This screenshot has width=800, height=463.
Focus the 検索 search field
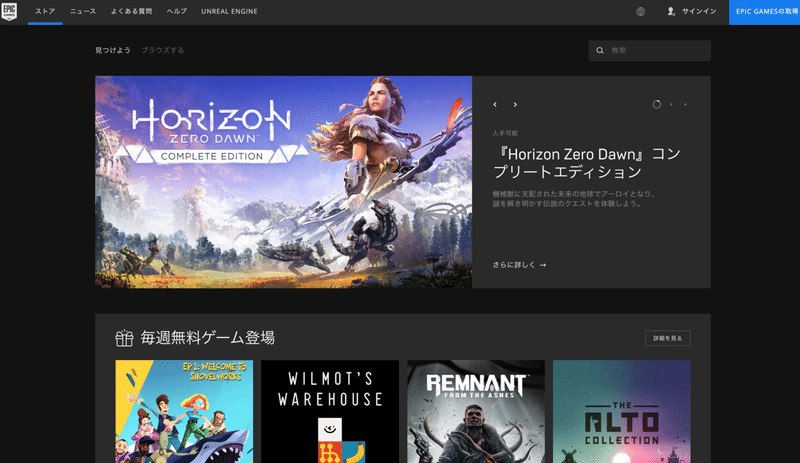tap(649, 51)
